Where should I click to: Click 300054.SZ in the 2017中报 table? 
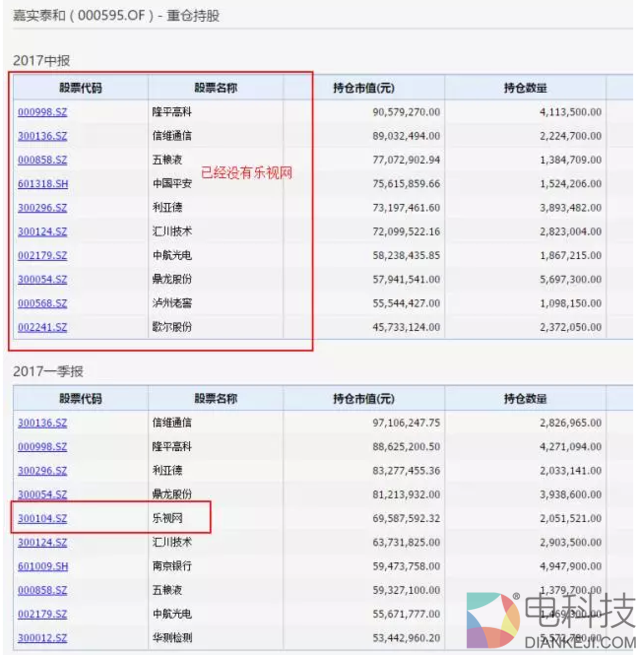click(42, 279)
